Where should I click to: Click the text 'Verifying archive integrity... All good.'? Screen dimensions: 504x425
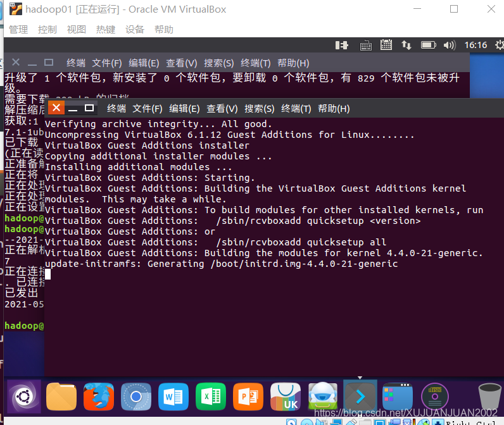158,124
